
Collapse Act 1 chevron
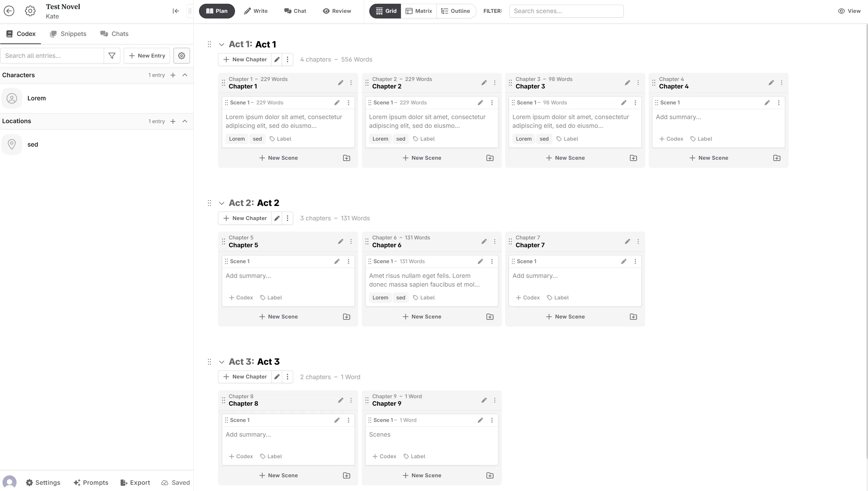pos(222,44)
